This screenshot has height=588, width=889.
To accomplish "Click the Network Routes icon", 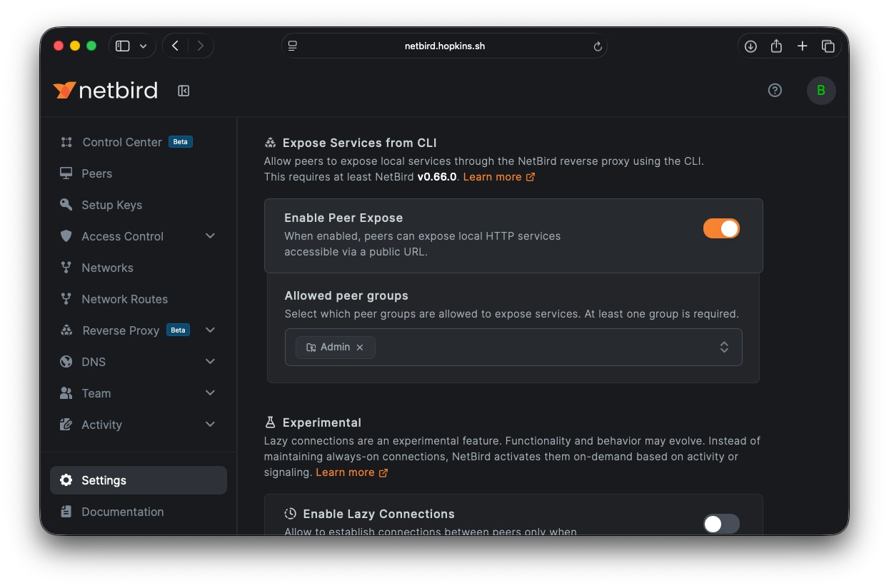I will click(x=66, y=299).
